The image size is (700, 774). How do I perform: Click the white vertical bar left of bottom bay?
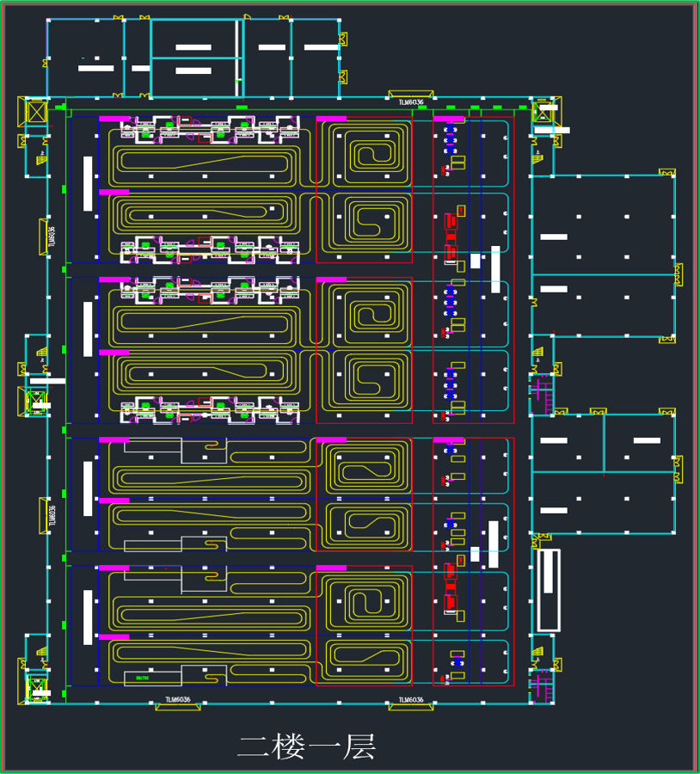point(88,617)
